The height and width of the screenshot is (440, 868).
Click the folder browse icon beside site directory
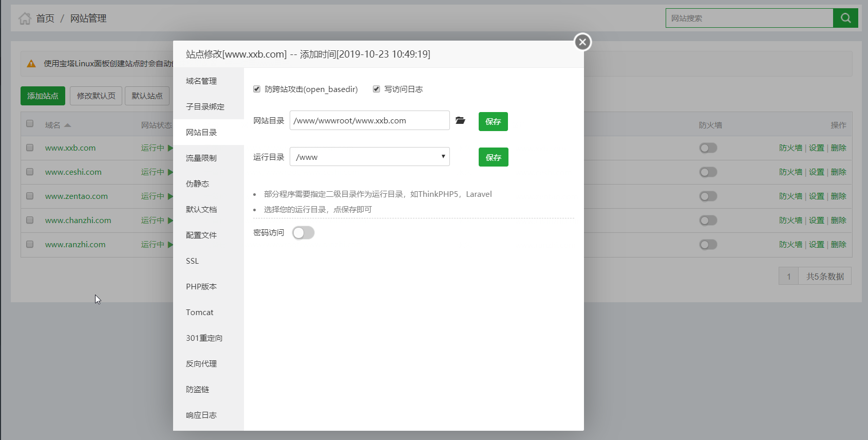[x=460, y=121]
